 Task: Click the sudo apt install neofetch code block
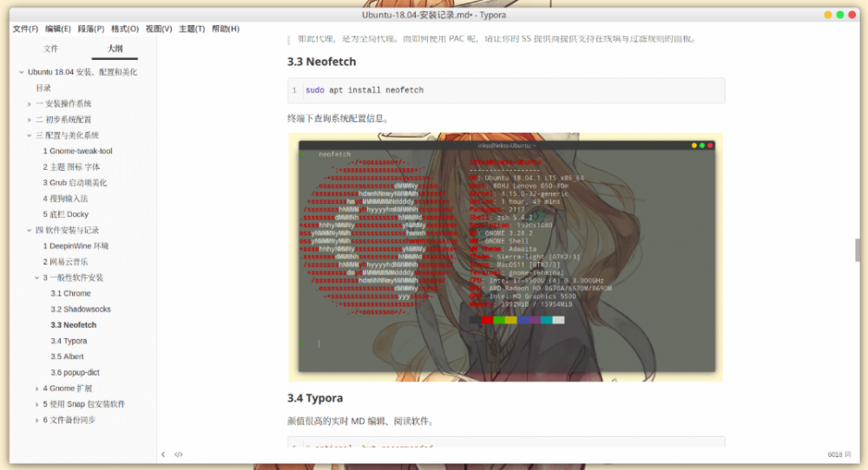point(506,90)
